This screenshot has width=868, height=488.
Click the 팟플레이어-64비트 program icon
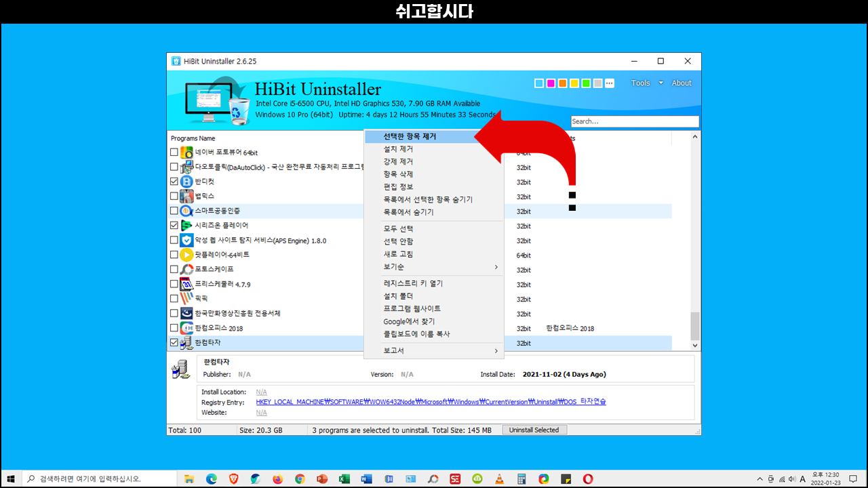coord(186,255)
